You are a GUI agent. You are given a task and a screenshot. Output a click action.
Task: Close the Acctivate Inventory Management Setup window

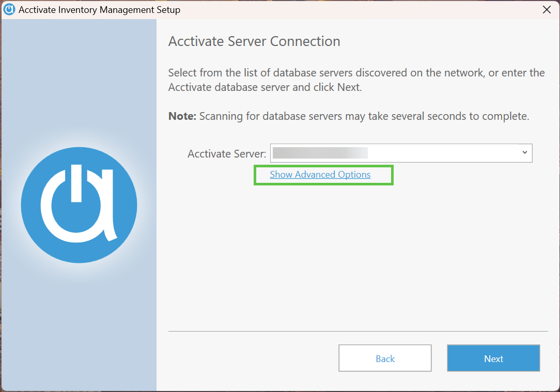pyautogui.click(x=547, y=9)
